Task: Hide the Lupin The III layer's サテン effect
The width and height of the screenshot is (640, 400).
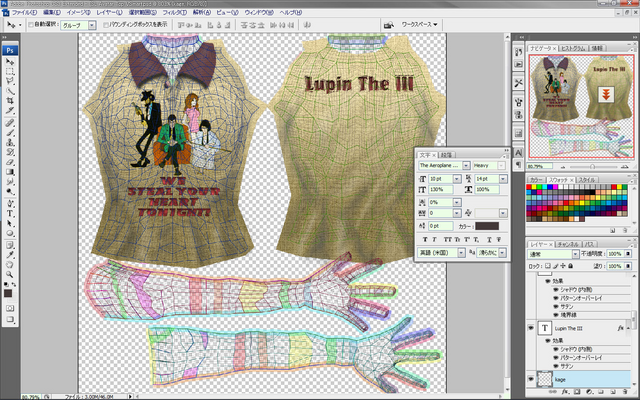Action: tap(556, 366)
